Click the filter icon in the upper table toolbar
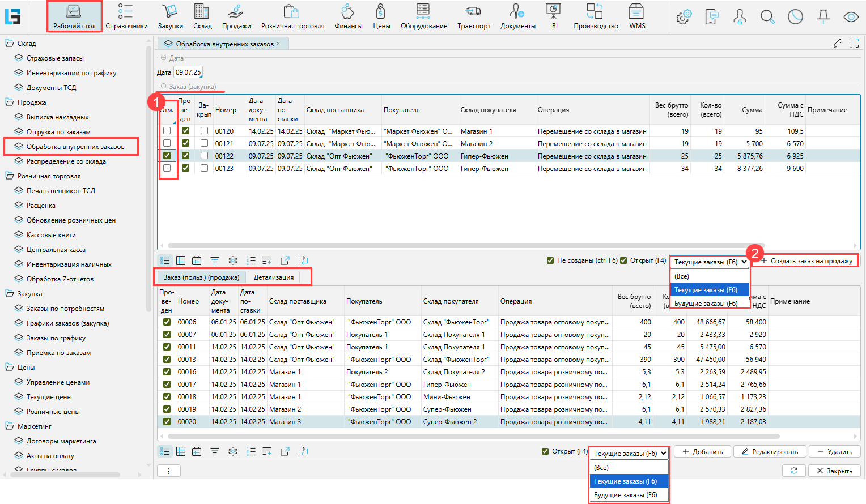 click(x=215, y=260)
